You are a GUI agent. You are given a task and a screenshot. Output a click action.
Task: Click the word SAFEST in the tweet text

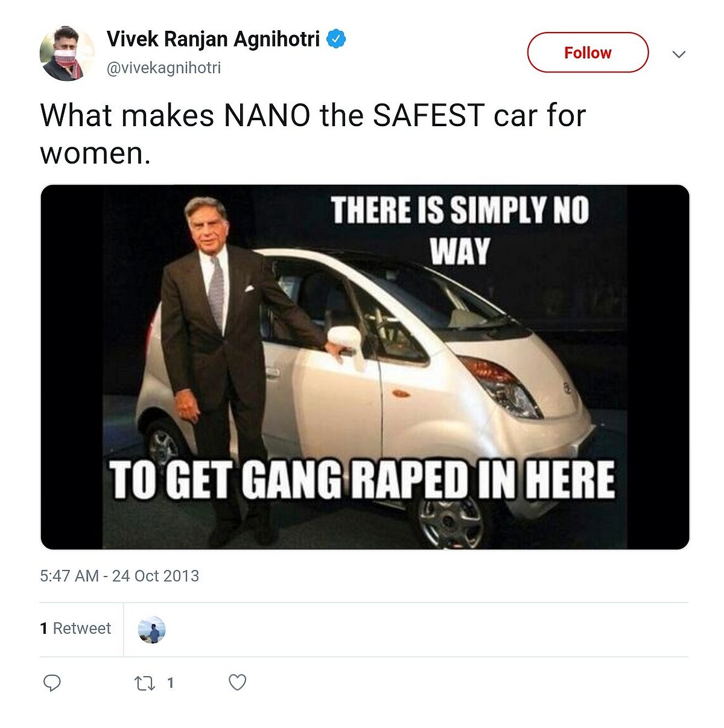[428, 115]
